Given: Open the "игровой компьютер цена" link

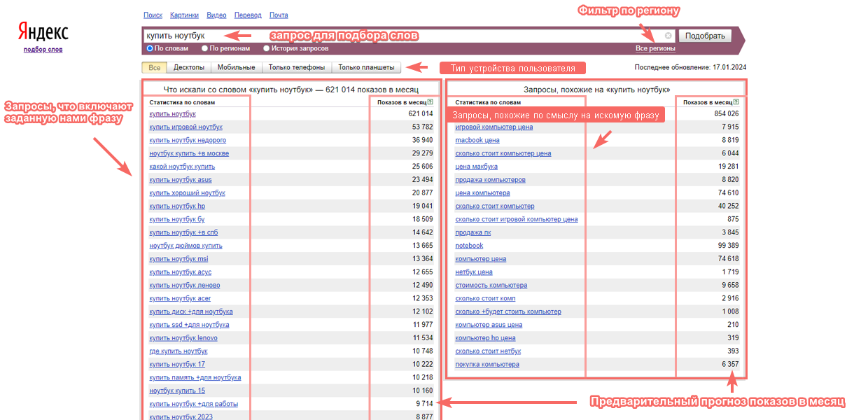Looking at the screenshot, I should click(494, 127).
